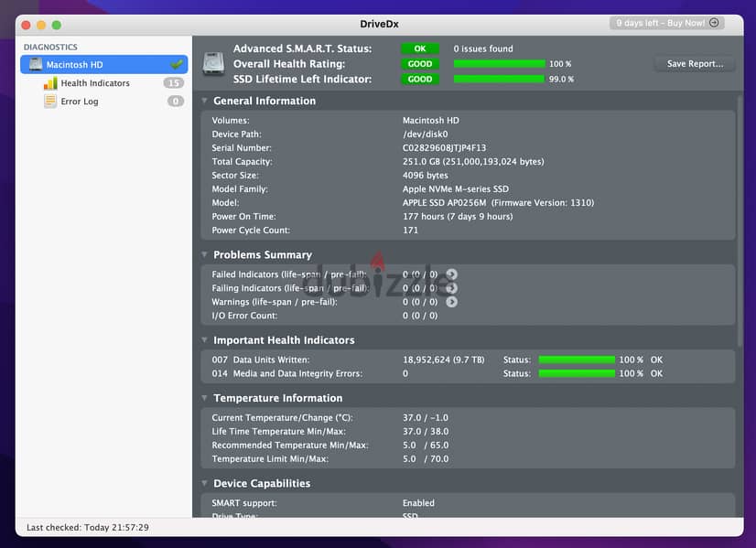The image size is (756, 548).
Task: Collapse the Problems Summary section
Action: (x=204, y=254)
